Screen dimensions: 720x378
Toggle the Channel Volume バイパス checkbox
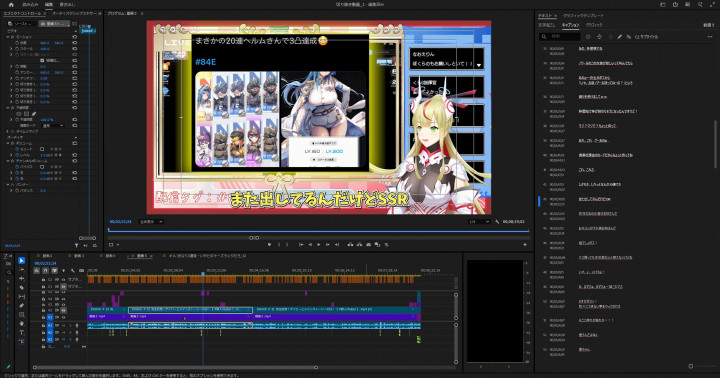coord(42,167)
